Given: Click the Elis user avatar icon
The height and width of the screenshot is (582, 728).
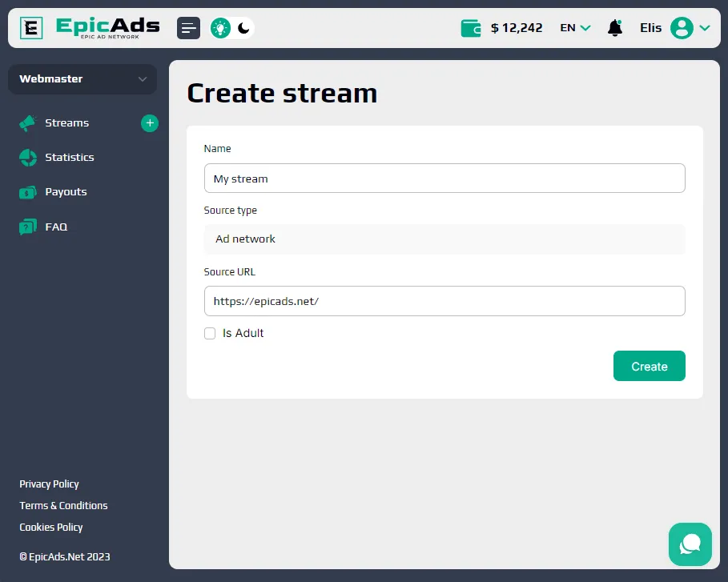Looking at the screenshot, I should (682, 28).
